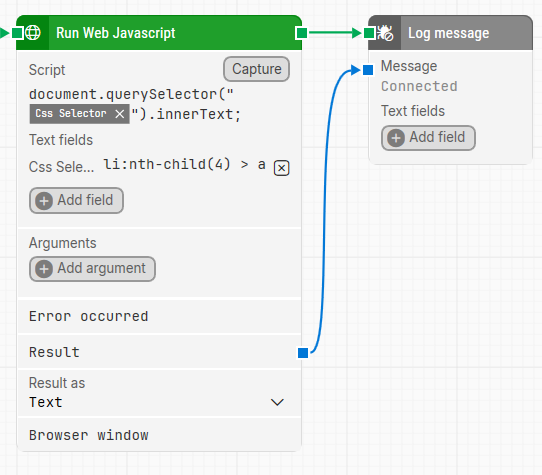Click the Result output row label

pyautogui.click(x=54, y=352)
